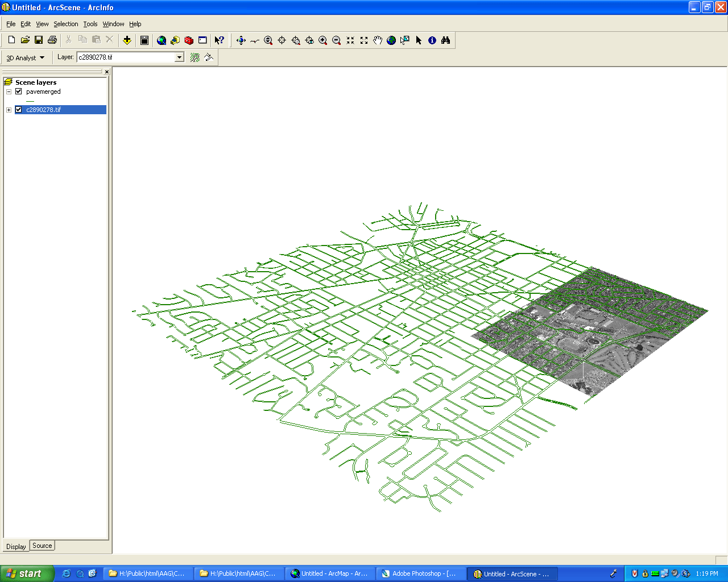Open the Selection menu

[65, 24]
